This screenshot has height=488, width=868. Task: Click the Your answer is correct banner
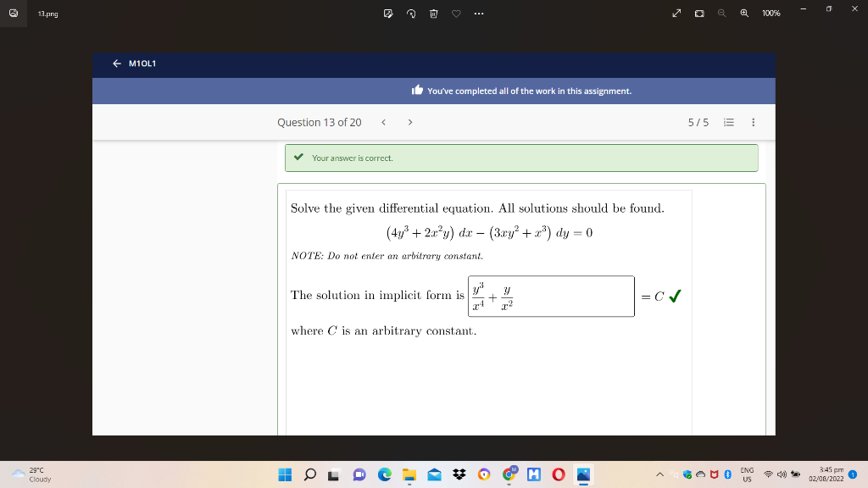click(521, 158)
